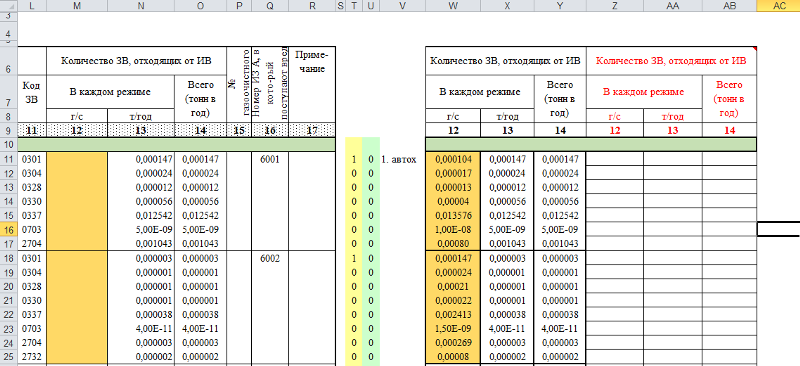800x366 pixels.
Task: Select column header AC
Action: [x=779, y=6]
